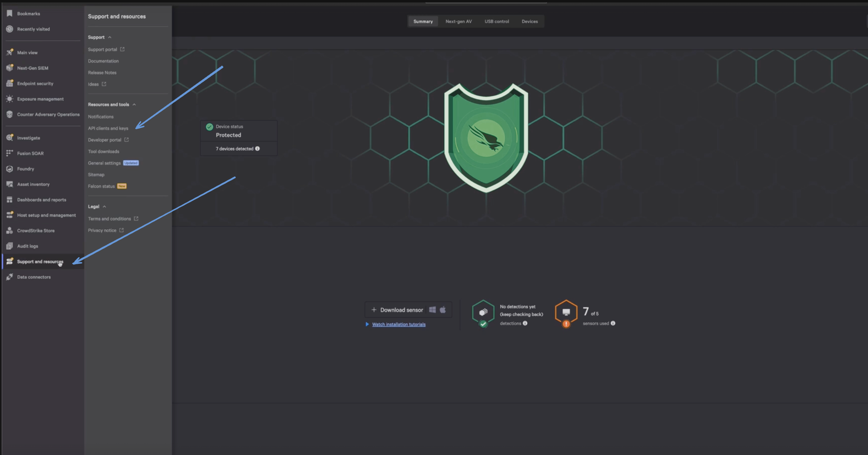
Task: Open the CrowdStrike Store icon
Action: [9, 230]
